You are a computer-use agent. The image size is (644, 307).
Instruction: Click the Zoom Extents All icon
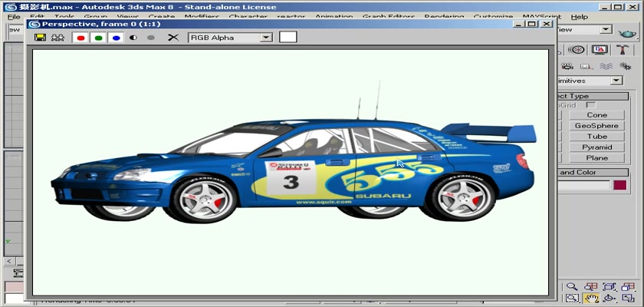(629, 287)
